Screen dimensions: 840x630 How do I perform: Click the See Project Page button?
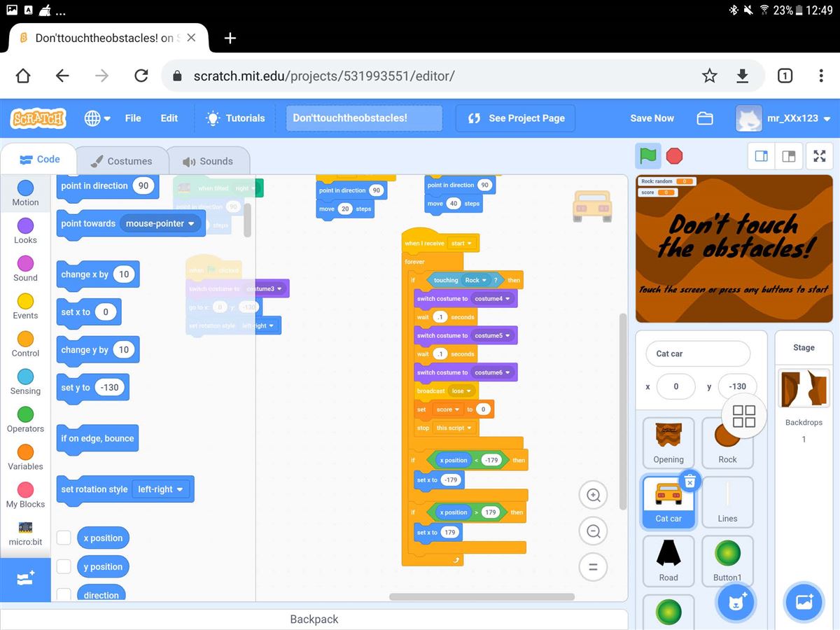tap(515, 118)
